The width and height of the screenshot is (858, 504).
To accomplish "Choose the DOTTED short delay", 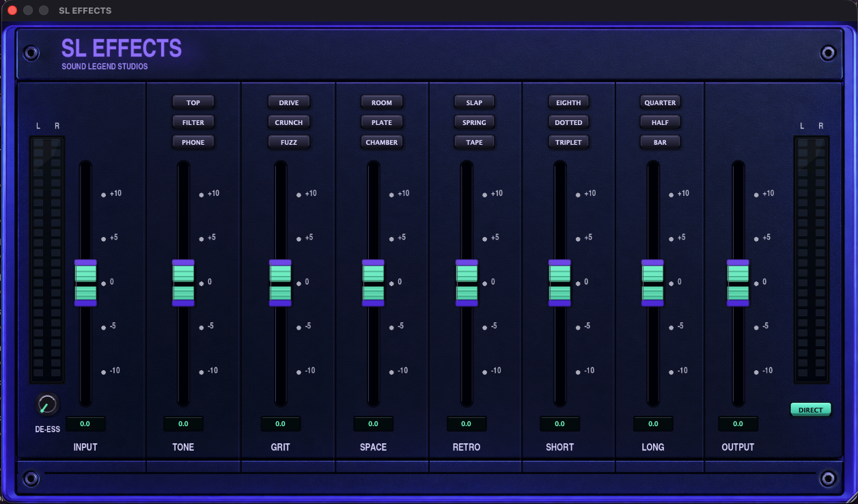I will click(x=568, y=122).
